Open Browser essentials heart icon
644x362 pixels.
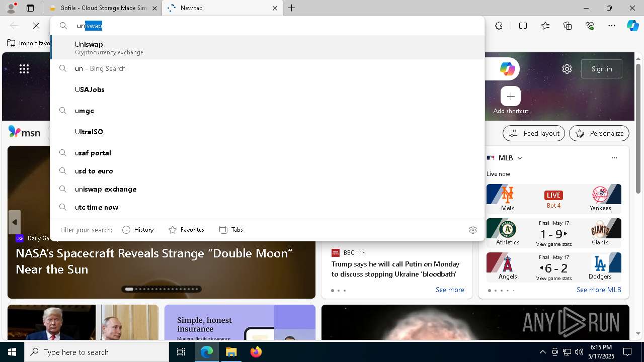tap(590, 26)
